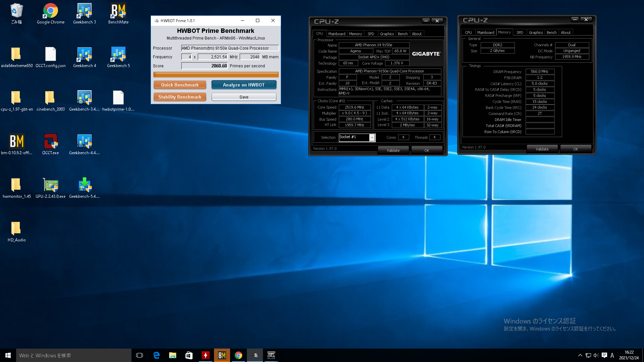Click the HWBOT Prime progress bar

[216, 74]
